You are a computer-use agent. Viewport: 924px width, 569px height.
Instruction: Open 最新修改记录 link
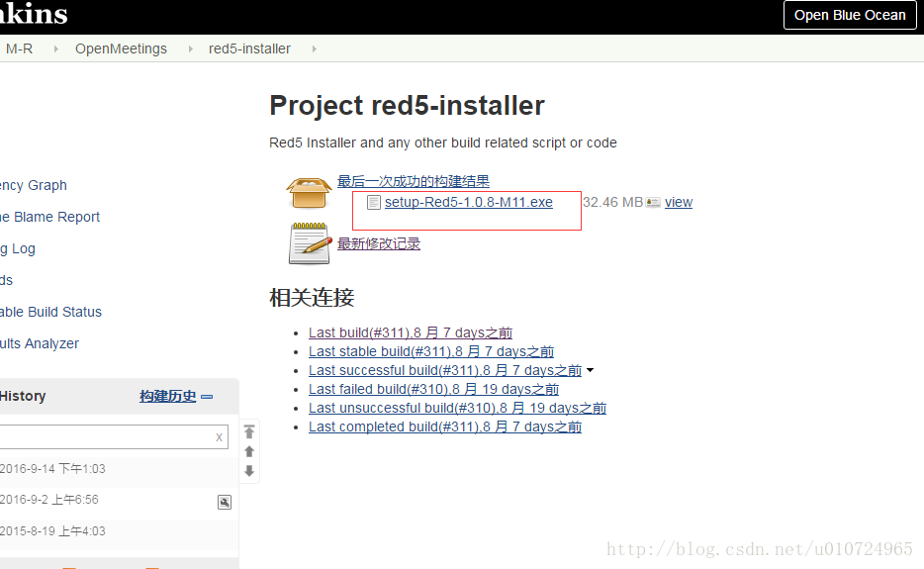[x=378, y=243]
